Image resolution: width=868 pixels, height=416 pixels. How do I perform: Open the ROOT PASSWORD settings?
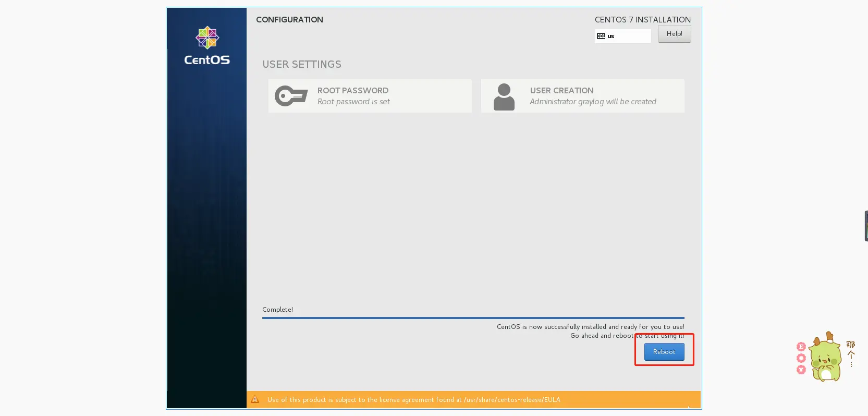point(370,96)
